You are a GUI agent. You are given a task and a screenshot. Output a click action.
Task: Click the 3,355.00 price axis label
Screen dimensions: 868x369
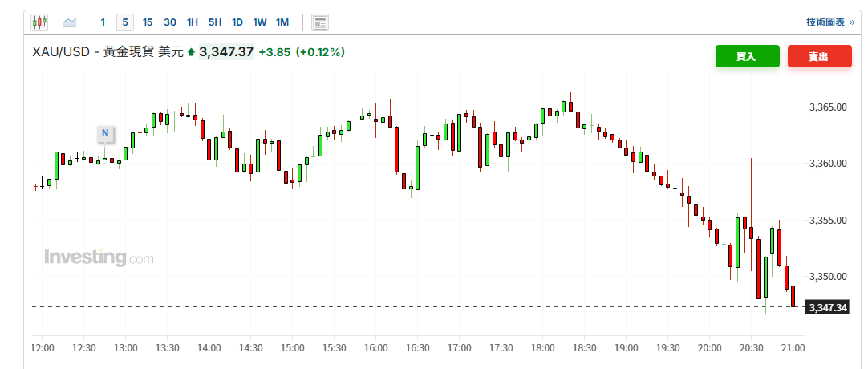[x=828, y=221]
